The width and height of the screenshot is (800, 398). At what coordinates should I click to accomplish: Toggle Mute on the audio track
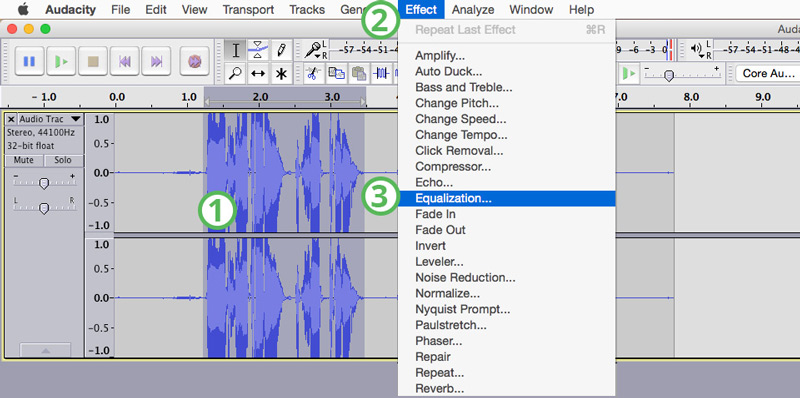23,160
